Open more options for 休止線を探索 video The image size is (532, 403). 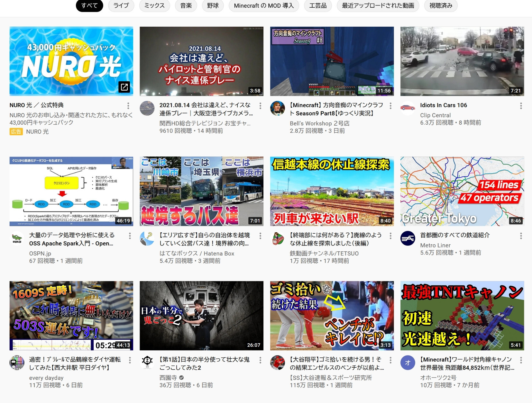click(390, 236)
